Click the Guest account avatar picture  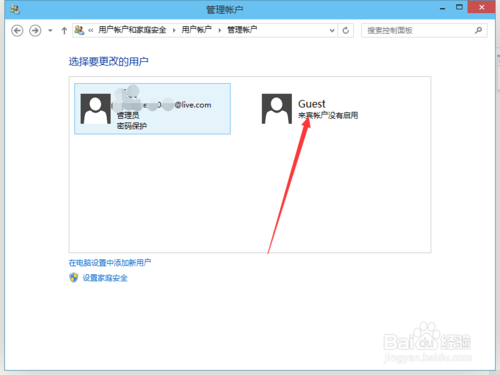point(277,109)
